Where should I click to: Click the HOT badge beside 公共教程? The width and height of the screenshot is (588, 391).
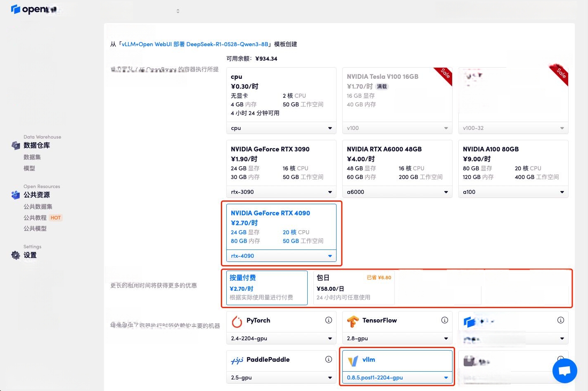click(x=56, y=218)
